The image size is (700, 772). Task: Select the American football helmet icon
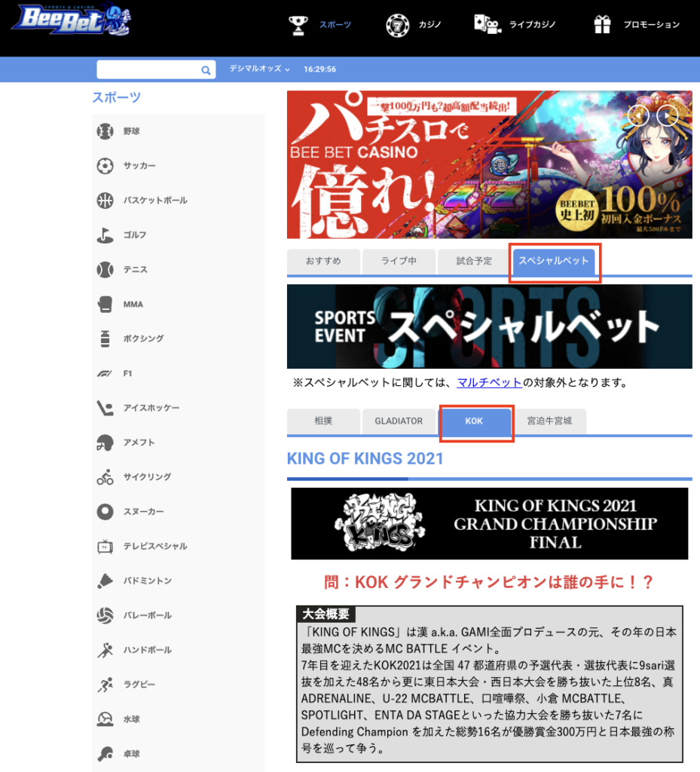(x=105, y=443)
